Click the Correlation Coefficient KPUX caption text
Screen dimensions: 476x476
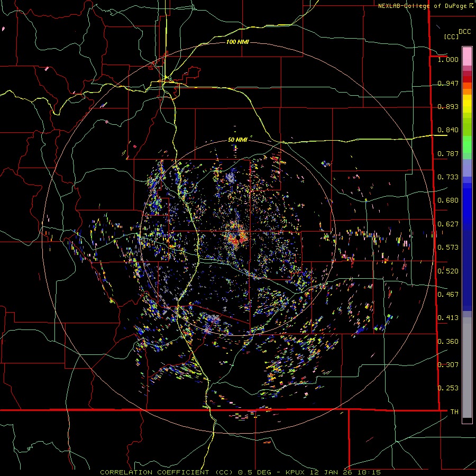[240, 472]
